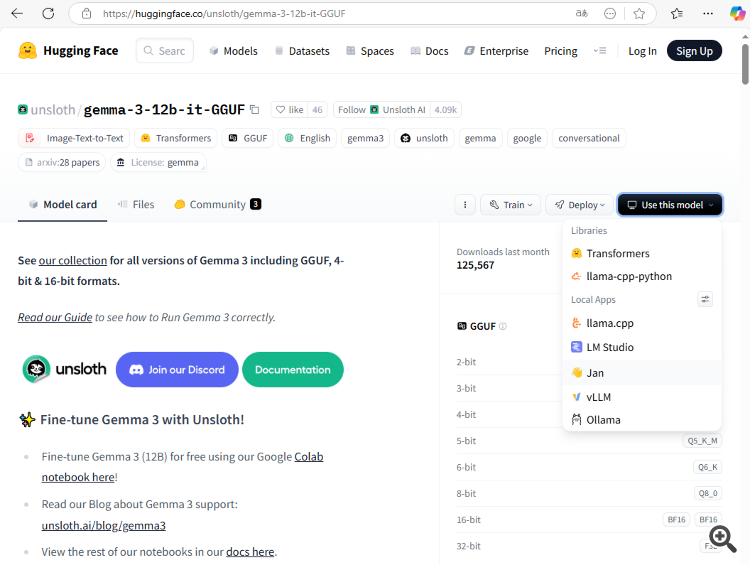Image resolution: width=750 pixels, height=565 pixels.
Task: Click the Join our Discord button
Action: (177, 370)
